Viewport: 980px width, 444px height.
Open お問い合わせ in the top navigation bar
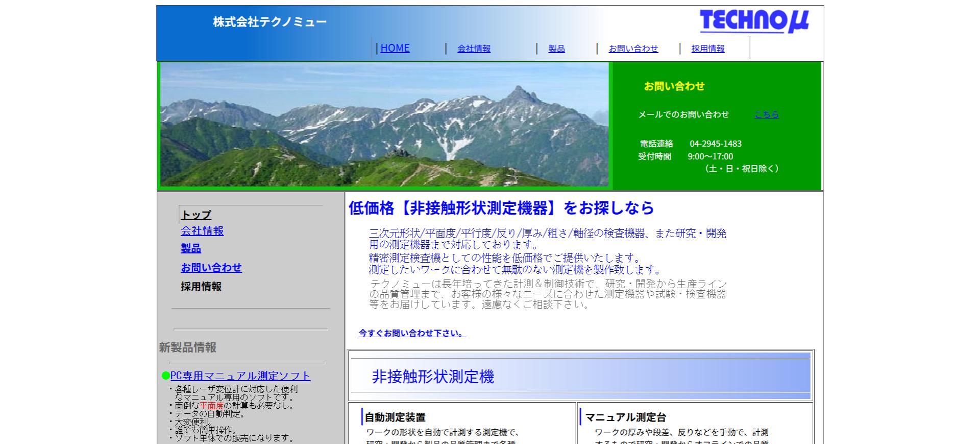pos(633,49)
